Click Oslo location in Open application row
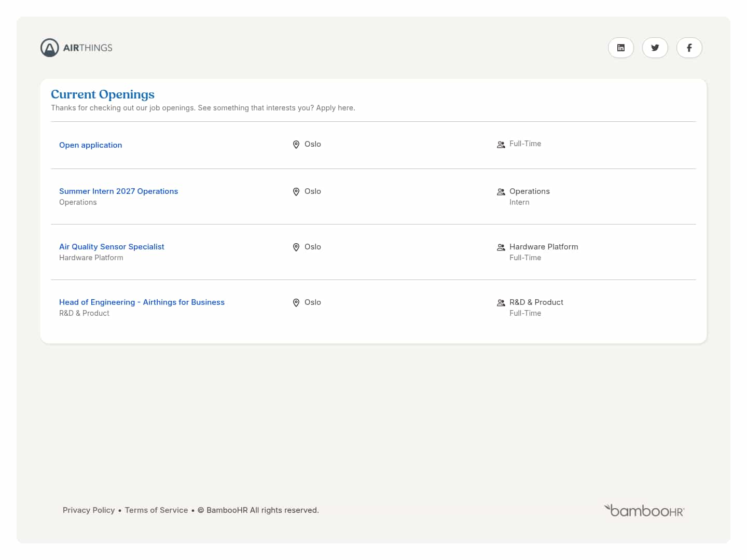Screen dimensions: 747x560 pos(313,144)
